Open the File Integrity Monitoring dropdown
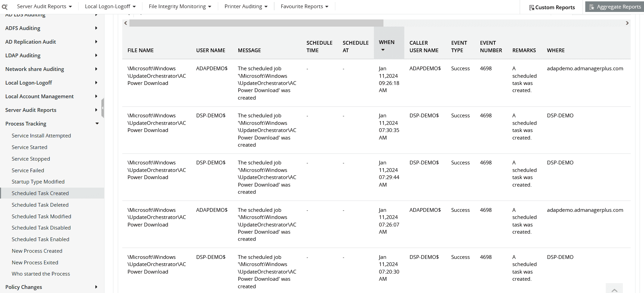The height and width of the screenshot is (293, 644). tap(180, 6)
